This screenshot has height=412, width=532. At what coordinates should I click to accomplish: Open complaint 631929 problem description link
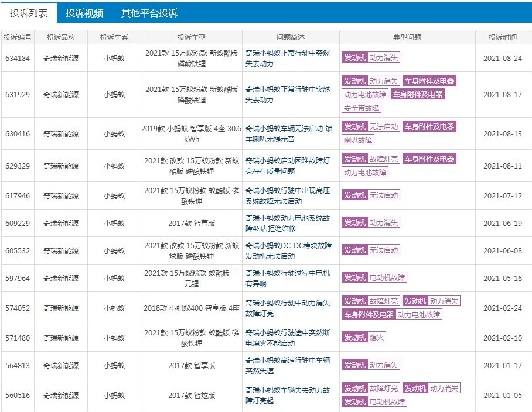click(288, 95)
